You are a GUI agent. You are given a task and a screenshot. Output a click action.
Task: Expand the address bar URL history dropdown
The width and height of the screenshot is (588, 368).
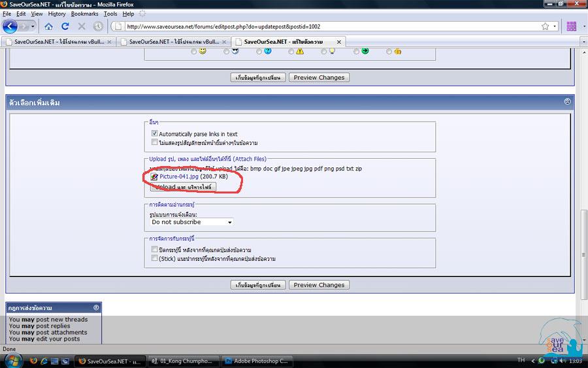pyautogui.click(x=555, y=27)
